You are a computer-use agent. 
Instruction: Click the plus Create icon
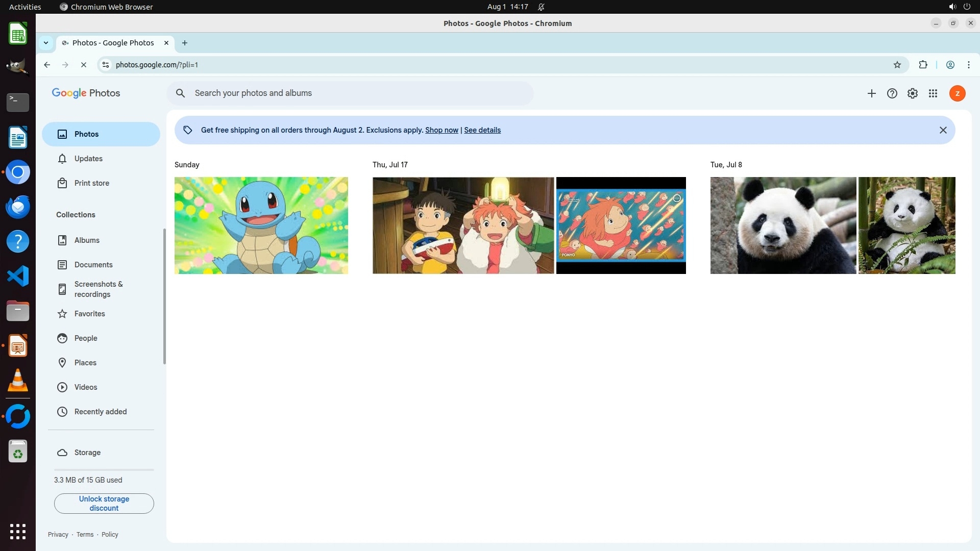click(872, 93)
